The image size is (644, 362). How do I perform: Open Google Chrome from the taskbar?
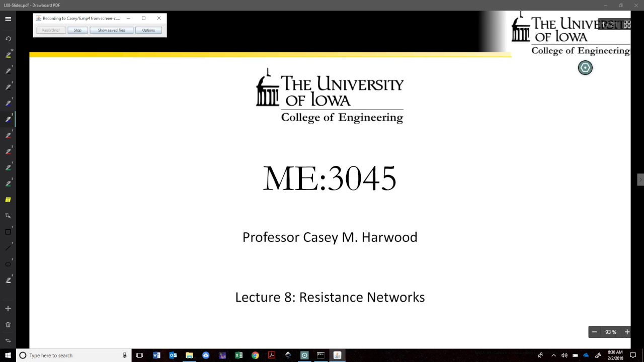pos(255,355)
